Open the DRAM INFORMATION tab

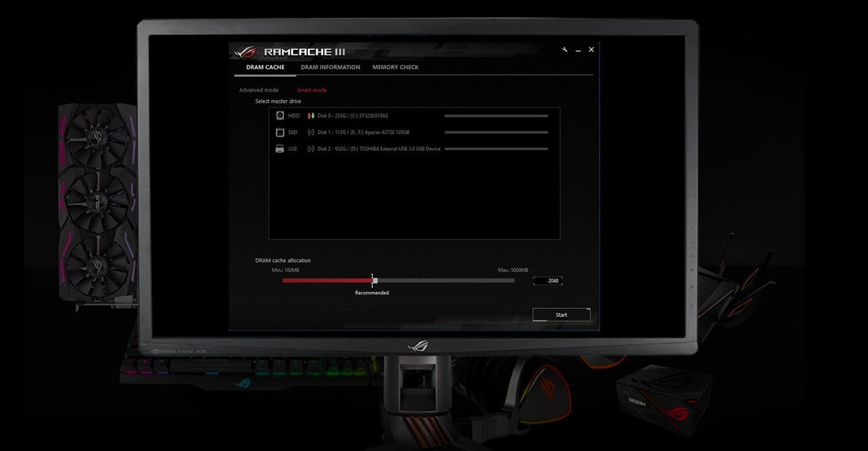tap(331, 67)
